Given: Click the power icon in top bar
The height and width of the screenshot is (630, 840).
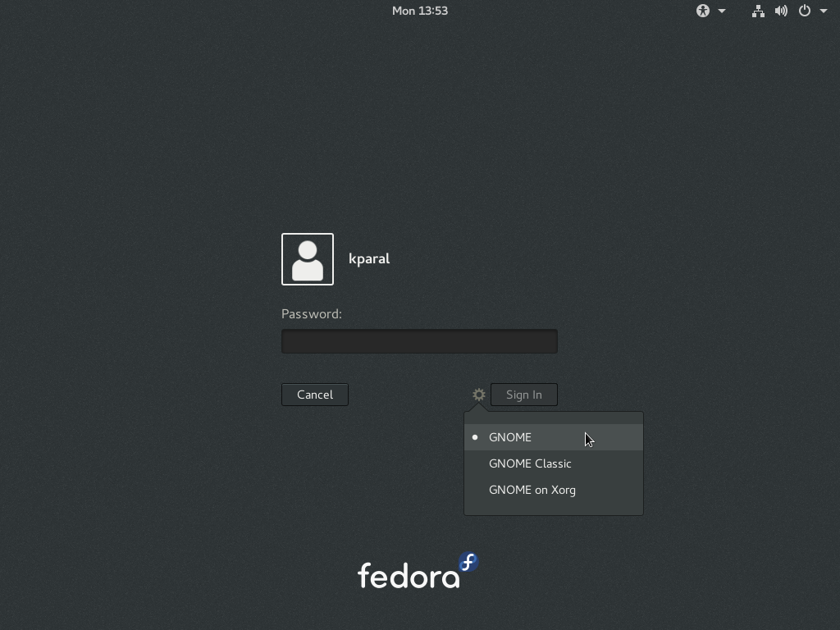Looking at the screenshot, I should coord(805,11).
